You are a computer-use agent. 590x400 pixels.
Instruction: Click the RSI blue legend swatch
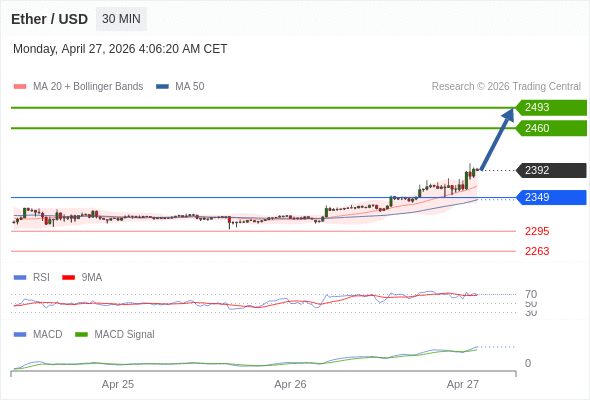[x=20, y=278]
